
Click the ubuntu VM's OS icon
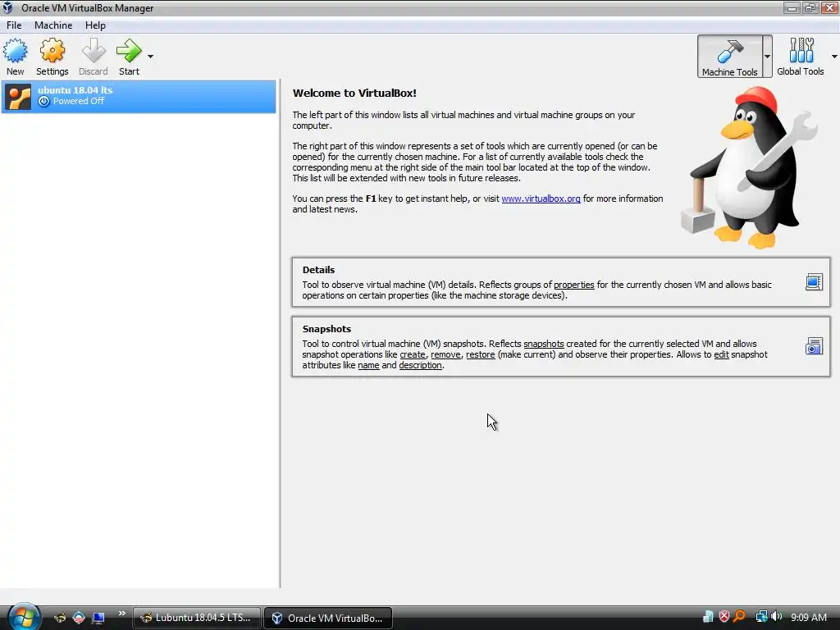tap(18, 97)
